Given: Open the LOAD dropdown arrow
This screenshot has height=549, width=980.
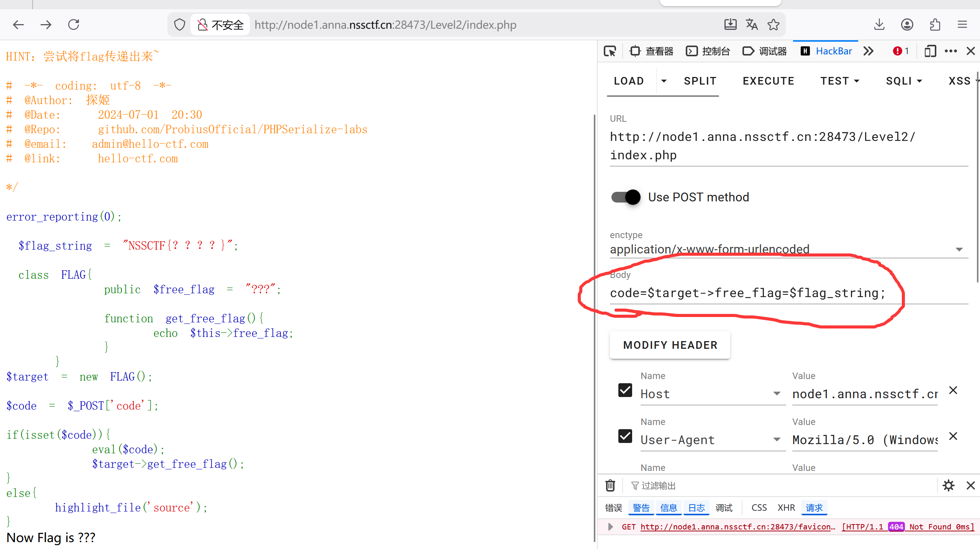Looking at the screenshot, I should tap(664, 81).
